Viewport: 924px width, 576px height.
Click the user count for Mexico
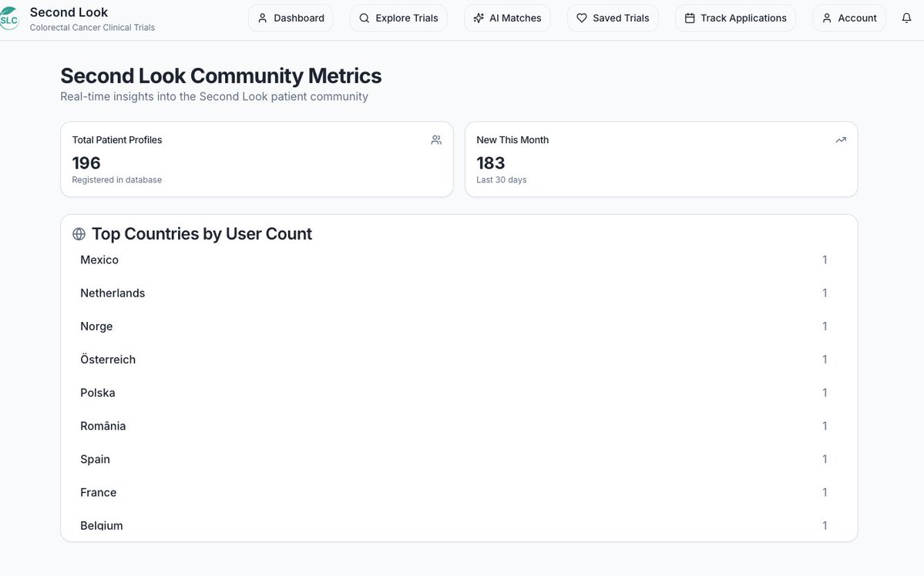tap(825, 260)
